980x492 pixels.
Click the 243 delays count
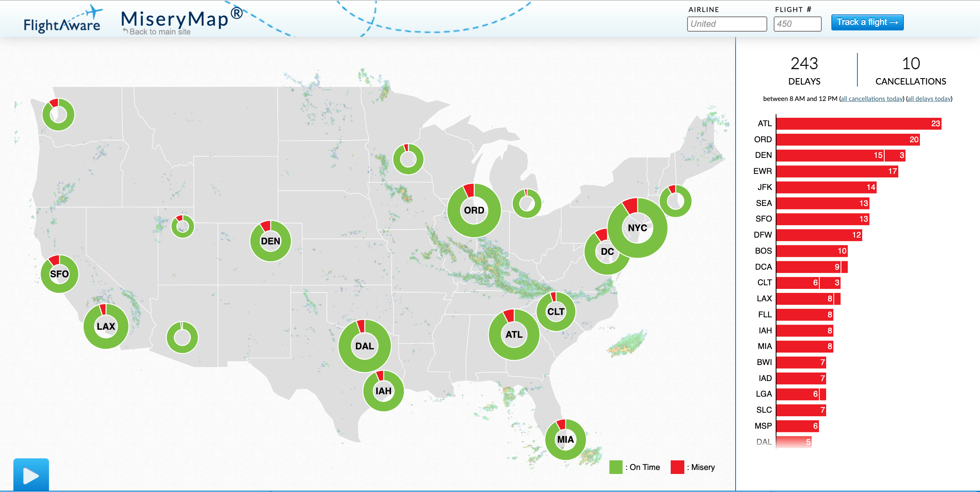tap(804, 63)
